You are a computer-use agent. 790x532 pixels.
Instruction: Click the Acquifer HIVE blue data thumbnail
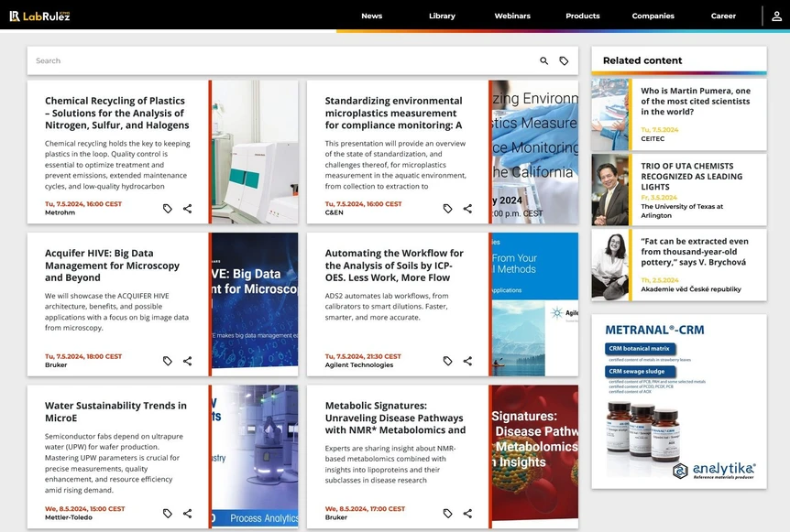(x=255, y=304)
